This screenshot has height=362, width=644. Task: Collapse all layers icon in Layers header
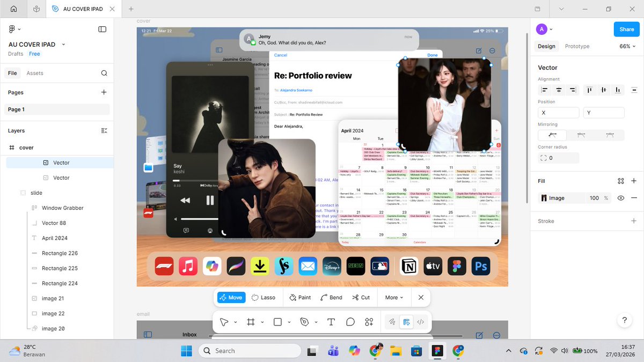(104, 130)
